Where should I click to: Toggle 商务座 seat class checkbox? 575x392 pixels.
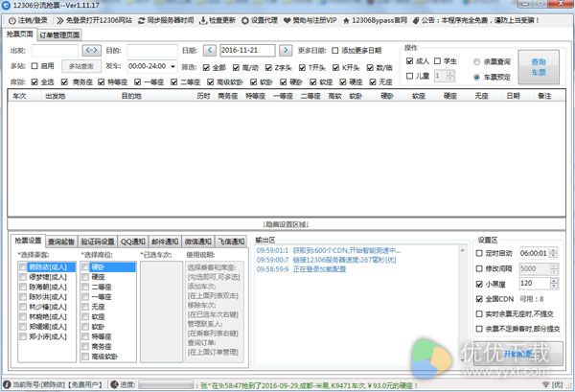pos(64,82)
